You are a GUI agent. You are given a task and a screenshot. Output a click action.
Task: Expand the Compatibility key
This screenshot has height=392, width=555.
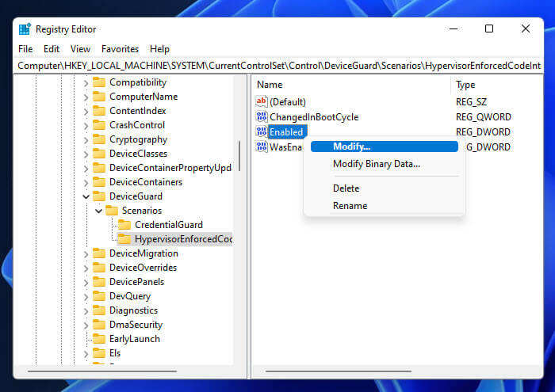tap(86, 83)
